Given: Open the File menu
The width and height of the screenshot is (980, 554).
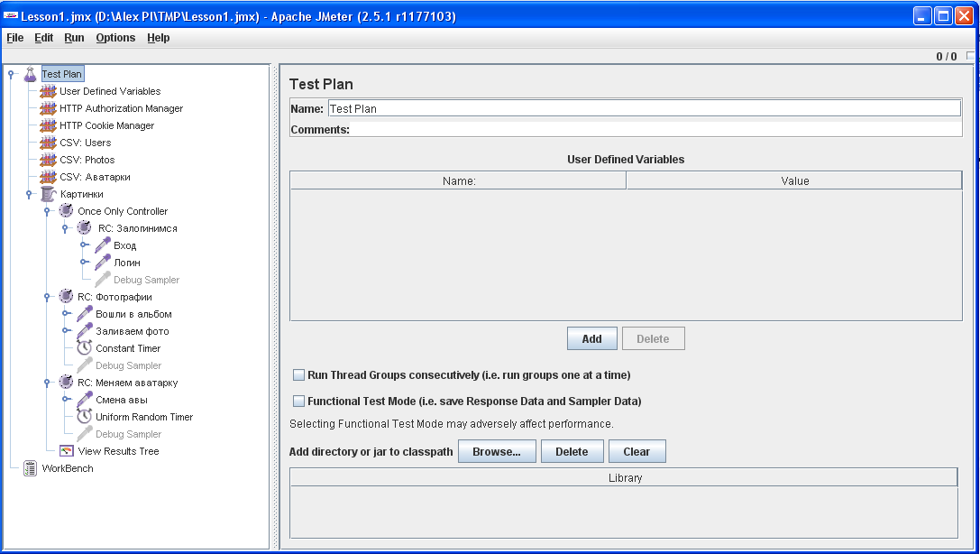Looking at the screenshot, I should click(15, 38).
